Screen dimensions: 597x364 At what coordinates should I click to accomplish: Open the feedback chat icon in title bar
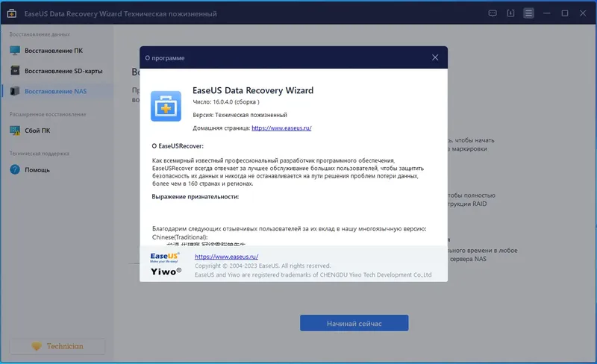tap(493, 13)
